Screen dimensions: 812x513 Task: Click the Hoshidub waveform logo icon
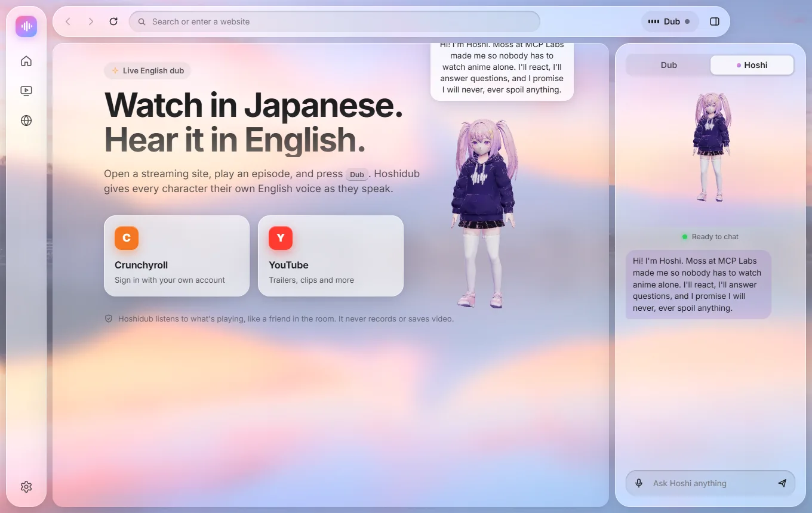[x=26, y=26]
